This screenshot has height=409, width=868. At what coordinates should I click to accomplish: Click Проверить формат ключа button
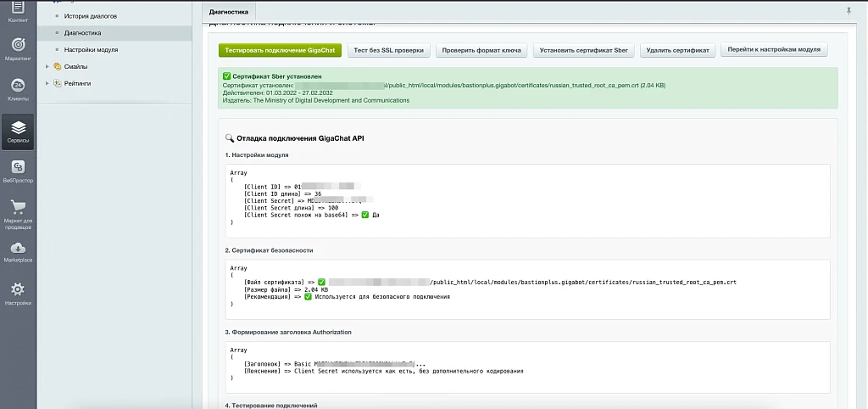pyautogui.click(x=481, y=50)
